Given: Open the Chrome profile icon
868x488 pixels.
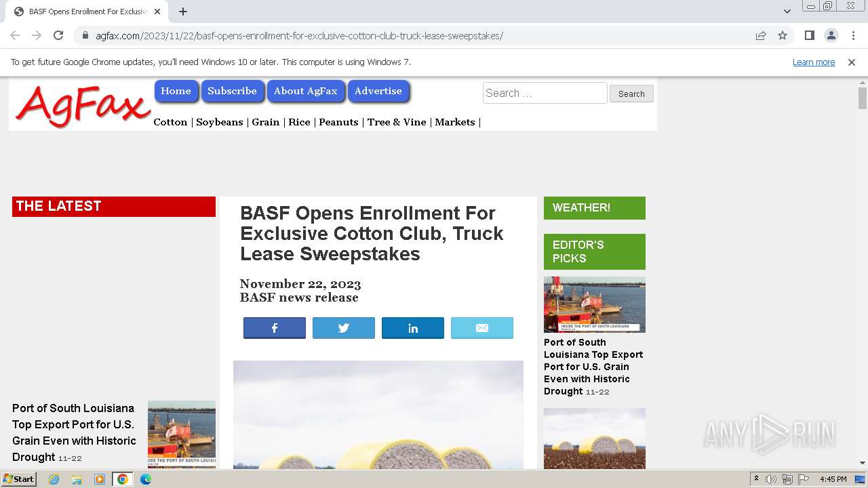Looking at the screenshot, I should click(831, 35).
